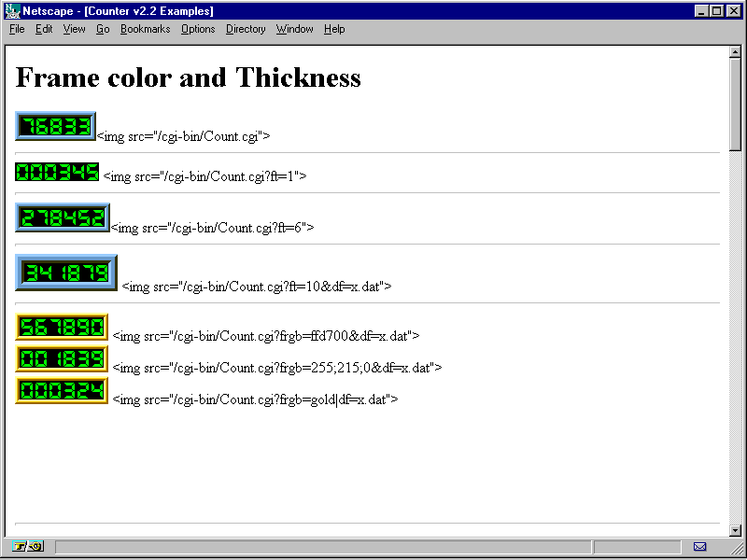Click the 76833 counter image

(x=56, y=126)
